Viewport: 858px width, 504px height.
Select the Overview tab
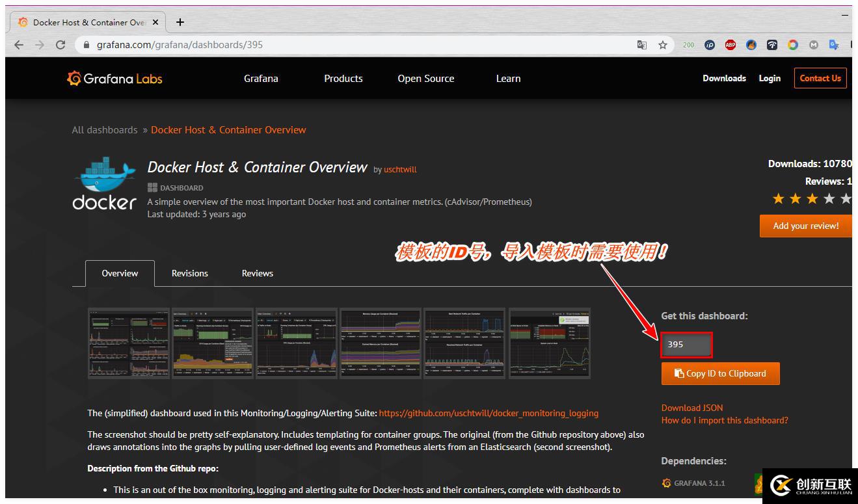tap(120, 273)
